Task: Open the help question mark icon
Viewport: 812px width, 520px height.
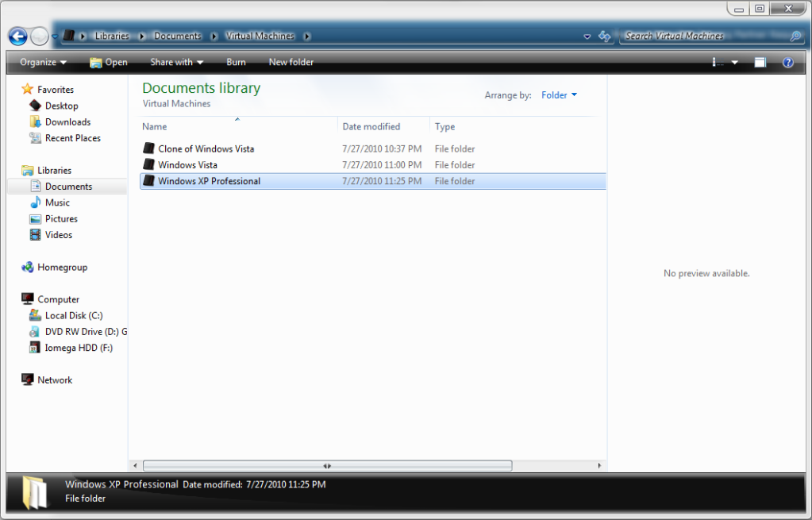Action: pyautogui.click(x=787, y=62)
